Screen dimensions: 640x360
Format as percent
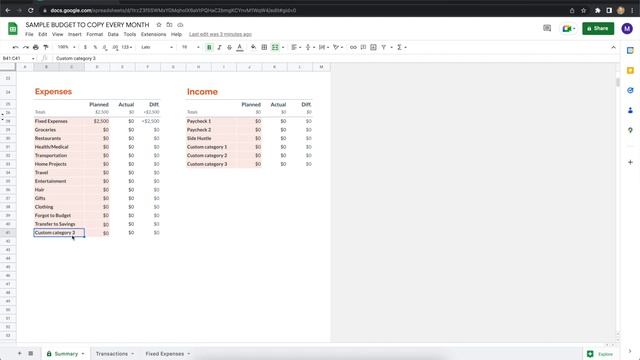pyautogui.click(x=95, y=47)
